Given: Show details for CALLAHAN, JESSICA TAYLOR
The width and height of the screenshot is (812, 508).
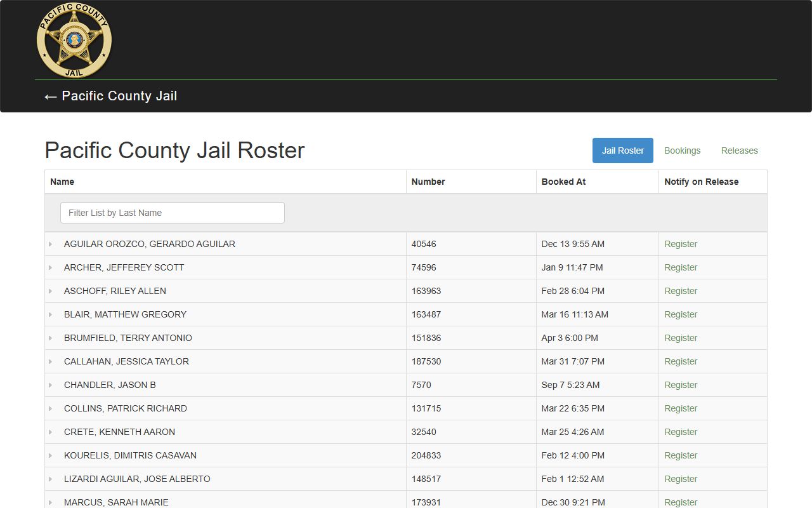Looking at the screenshot, I should point(51,361).
